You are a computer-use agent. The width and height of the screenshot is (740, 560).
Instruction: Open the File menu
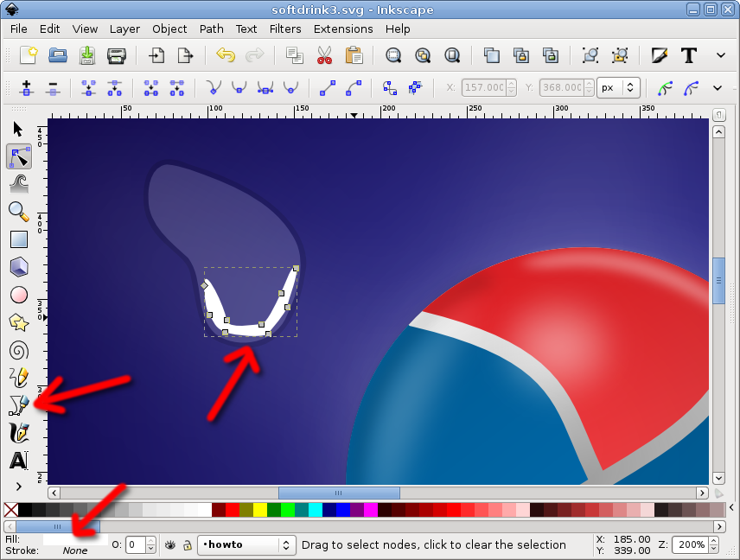click(19, 29)
